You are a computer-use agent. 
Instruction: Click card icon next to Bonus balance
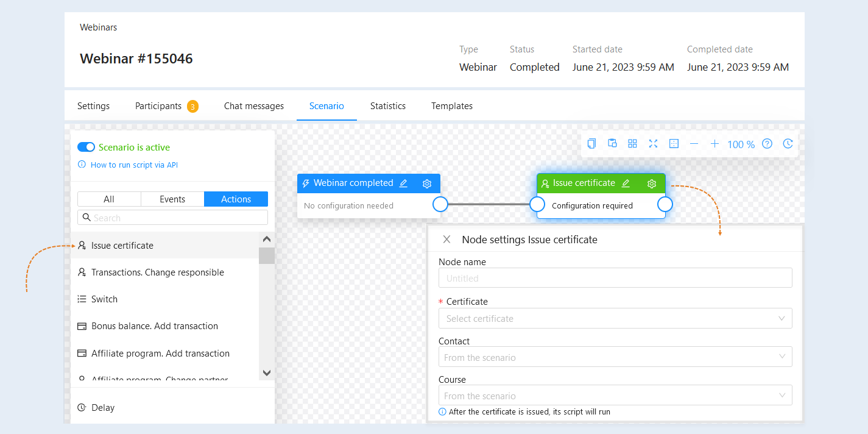coord(82,326)
